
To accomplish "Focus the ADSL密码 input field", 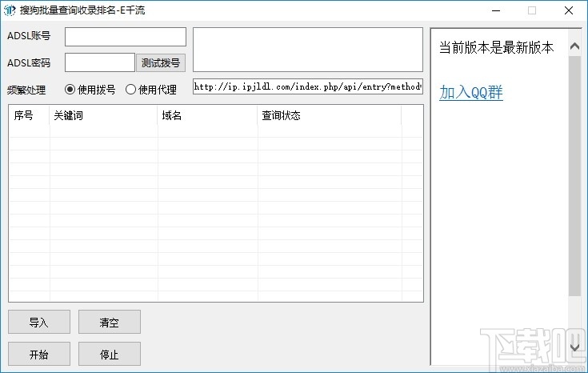I will tap(100, 62).
